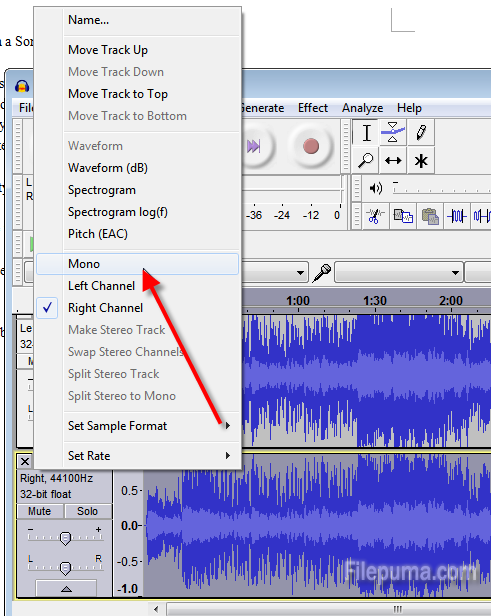The height and width of the screenshot is (616, 491).
Task: Click the Paste clipboard icon
Action: (x=430, y=216)
